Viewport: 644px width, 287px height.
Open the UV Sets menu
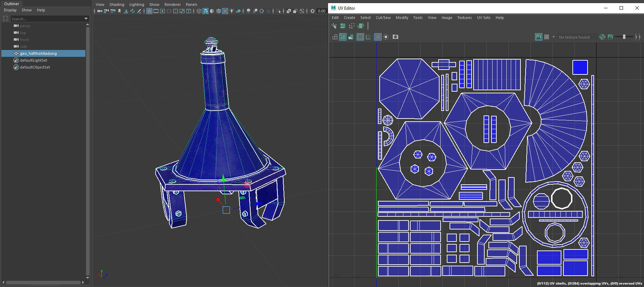[484, 18]
